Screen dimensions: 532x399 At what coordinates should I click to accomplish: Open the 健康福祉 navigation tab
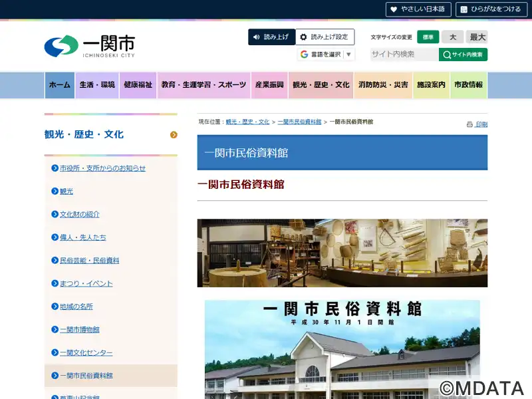pyautogui.click(x=138, y=85)
